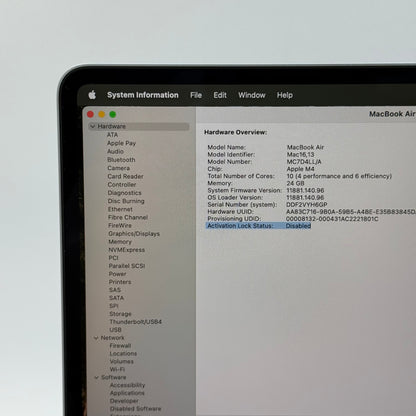Open the Help menu
The height and width of the screenshot is (416, 416).
(x=285, y=95)
